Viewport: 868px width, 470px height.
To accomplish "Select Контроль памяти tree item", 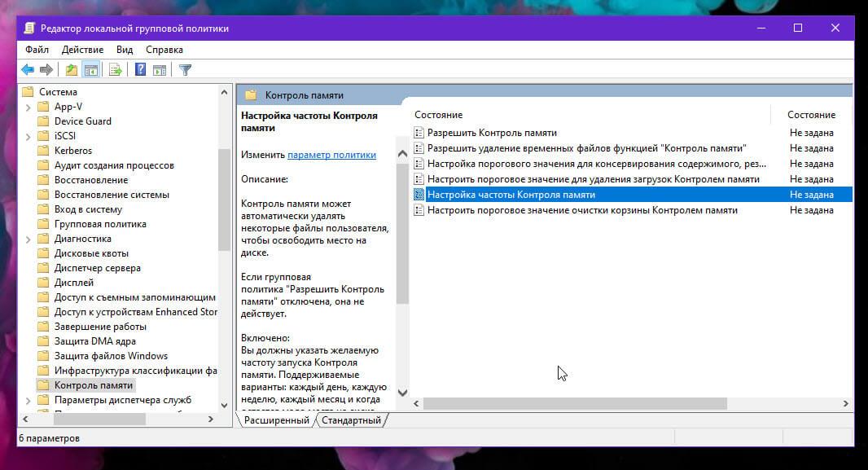I will pyautogui.click(x=93, y=385).
